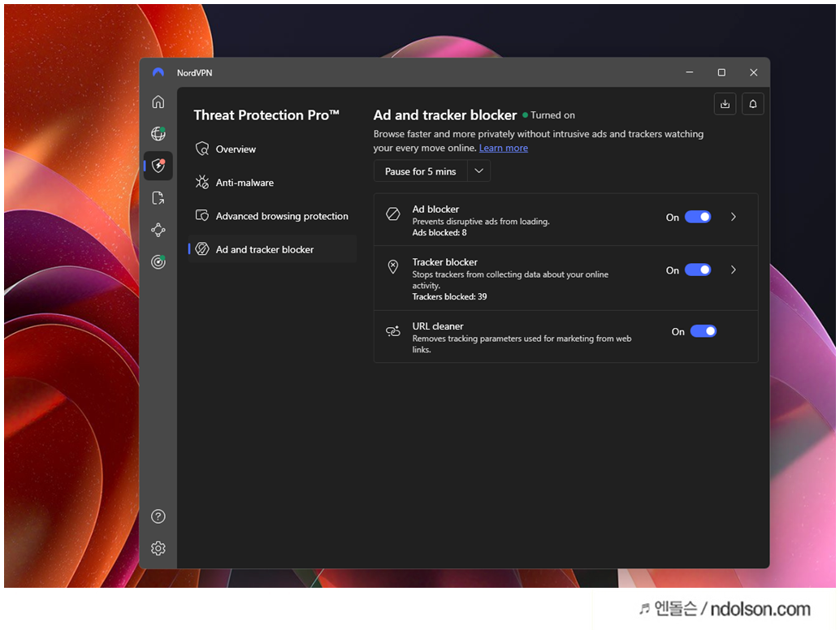Open the Dark Web Monitor target icon
The image size is (840, 630).
158,261
